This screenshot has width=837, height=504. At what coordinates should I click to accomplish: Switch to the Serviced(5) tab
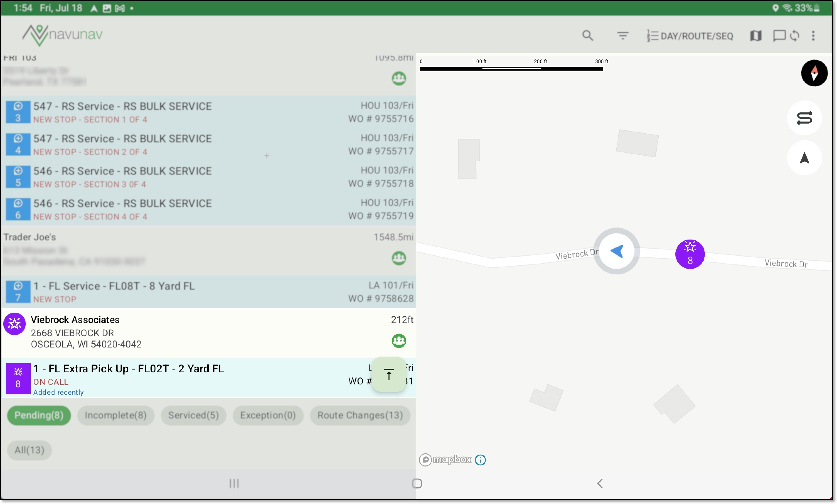point(193,415)
